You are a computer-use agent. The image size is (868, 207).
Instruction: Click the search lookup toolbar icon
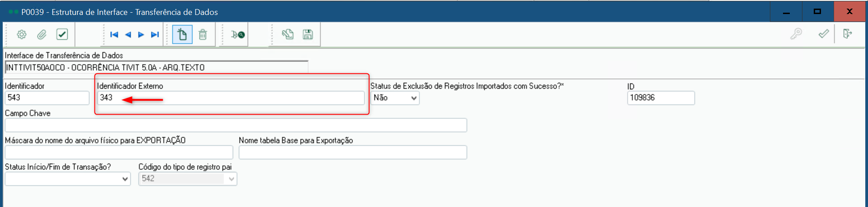pyautogui.click(x=238, y=34)
